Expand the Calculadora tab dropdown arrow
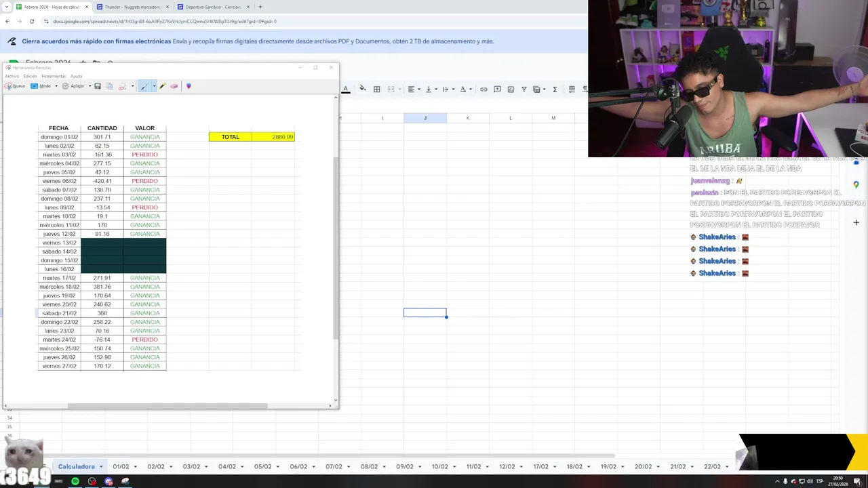The image size is (868, 488). [101, 467]
